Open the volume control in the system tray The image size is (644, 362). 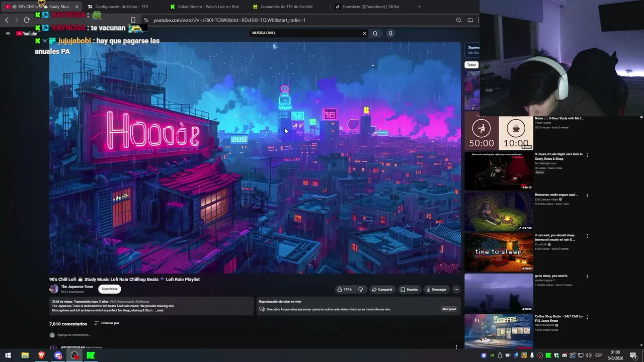coord(588,355)
